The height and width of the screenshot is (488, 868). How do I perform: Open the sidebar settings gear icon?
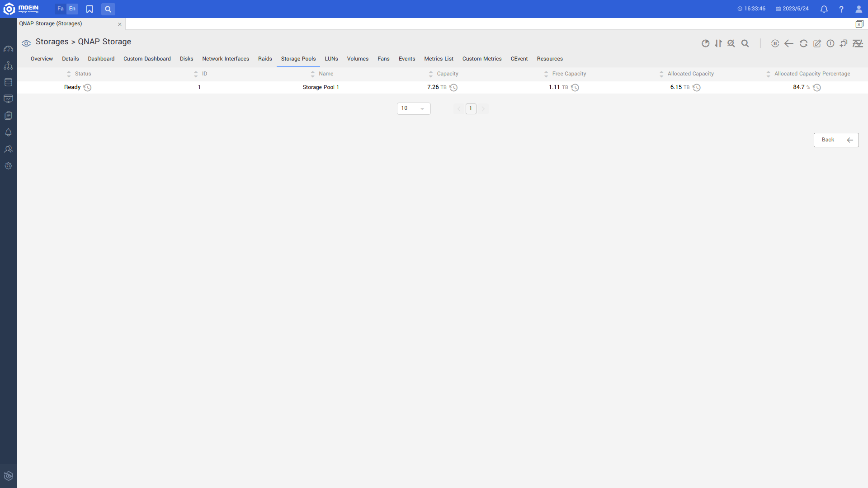(8, 166)
